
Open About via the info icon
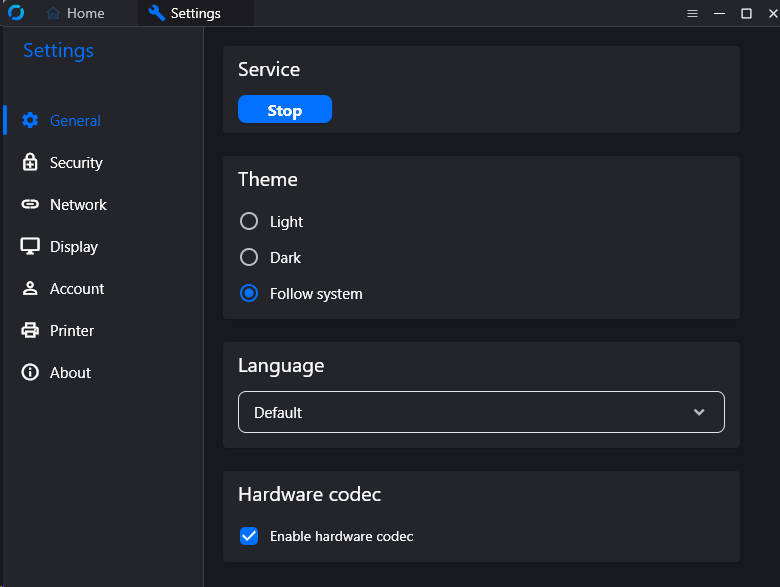pyautogui.click(x=30, y=372)
